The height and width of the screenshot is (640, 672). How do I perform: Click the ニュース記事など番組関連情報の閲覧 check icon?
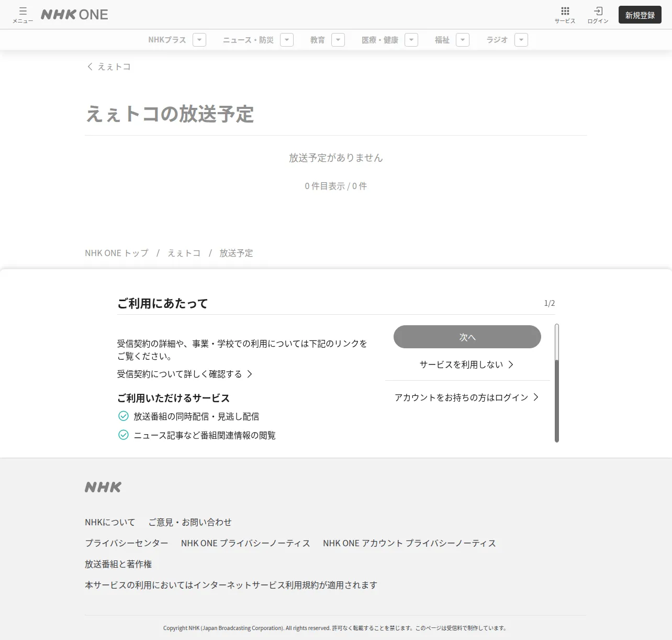[x=124, y=435]
